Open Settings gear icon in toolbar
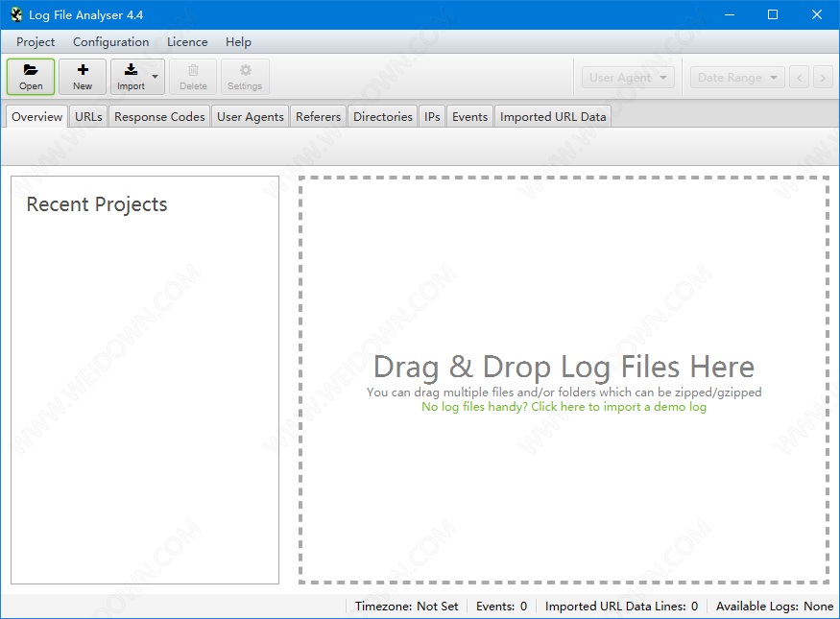The width and height of the screenshot is (840, 619). 245,70
